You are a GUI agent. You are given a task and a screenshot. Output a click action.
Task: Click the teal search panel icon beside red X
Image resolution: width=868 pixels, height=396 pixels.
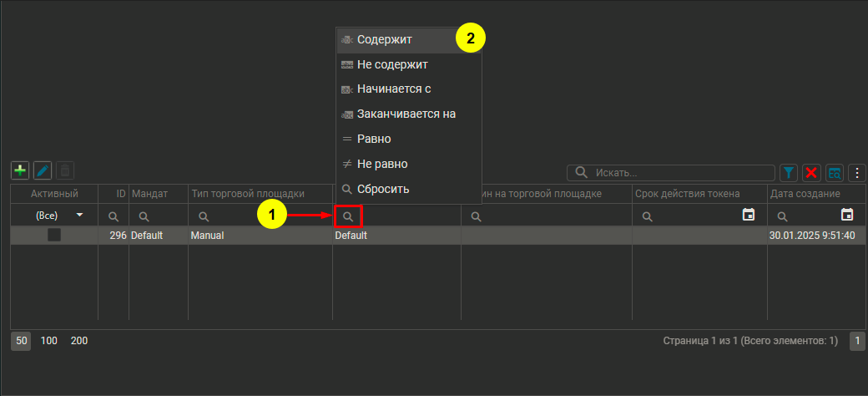pos(834,173)
